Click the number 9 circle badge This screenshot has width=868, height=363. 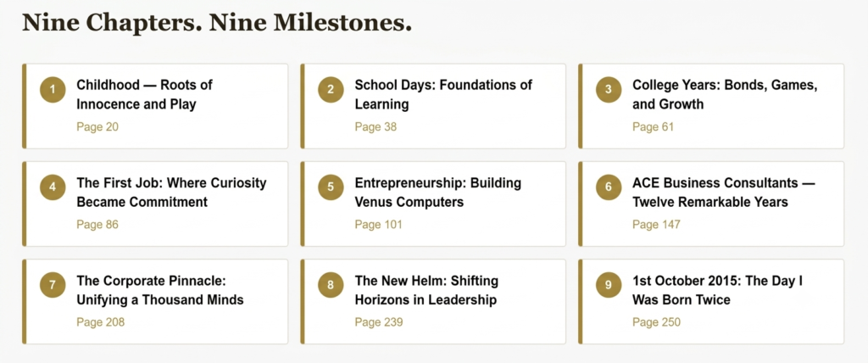click(609, 285)
